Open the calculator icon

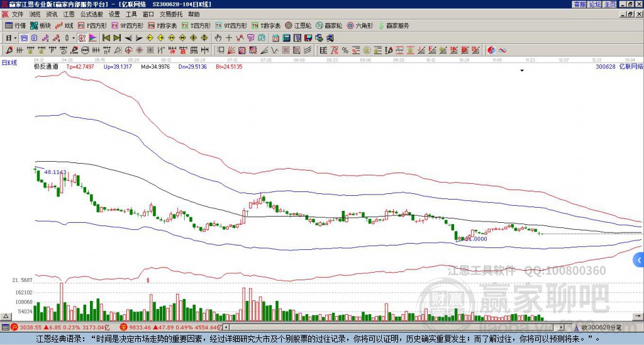tap(286, 38)
